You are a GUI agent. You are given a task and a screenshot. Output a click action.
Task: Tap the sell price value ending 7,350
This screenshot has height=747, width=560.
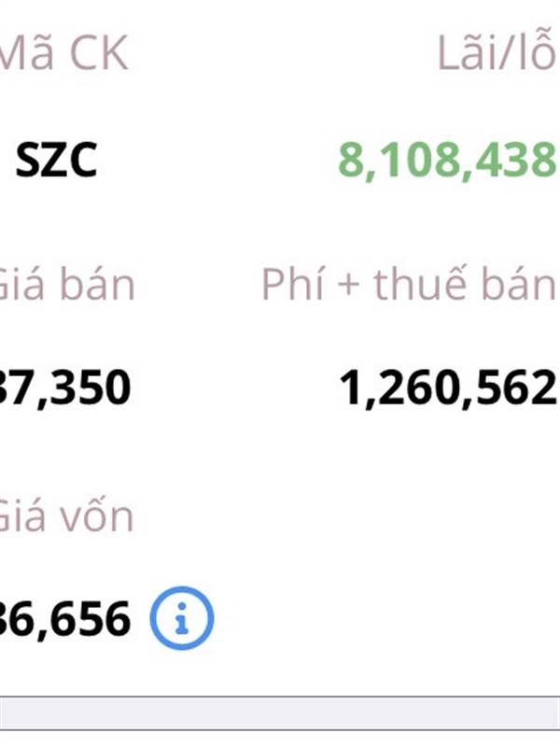(x=65, y=388)
